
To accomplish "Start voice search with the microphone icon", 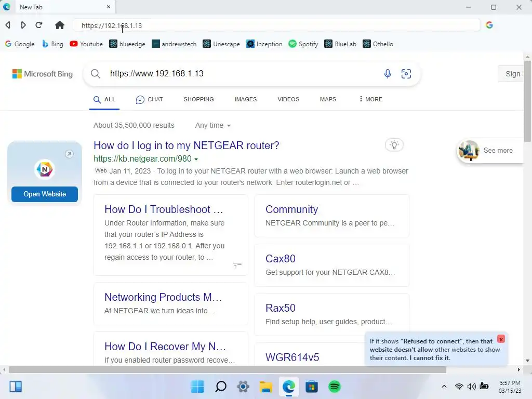I will coord(388,74).
